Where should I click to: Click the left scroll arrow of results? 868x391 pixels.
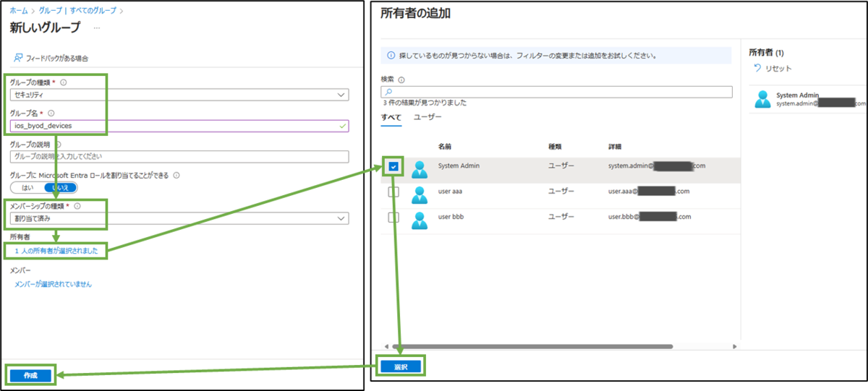tap(386, 346)
